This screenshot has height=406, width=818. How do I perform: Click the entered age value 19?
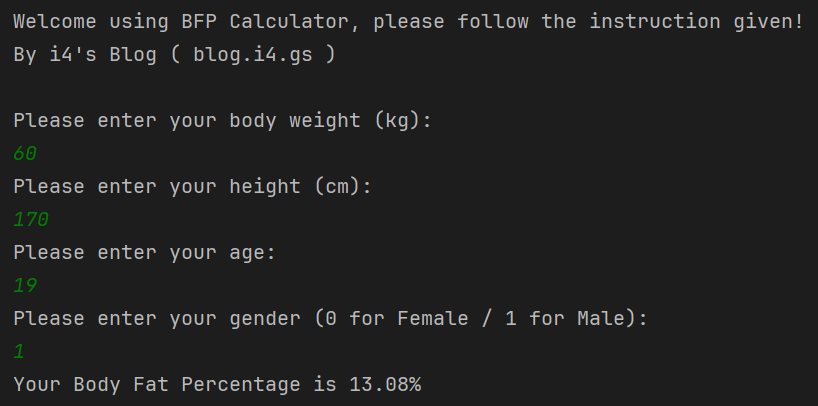(25, 286)
